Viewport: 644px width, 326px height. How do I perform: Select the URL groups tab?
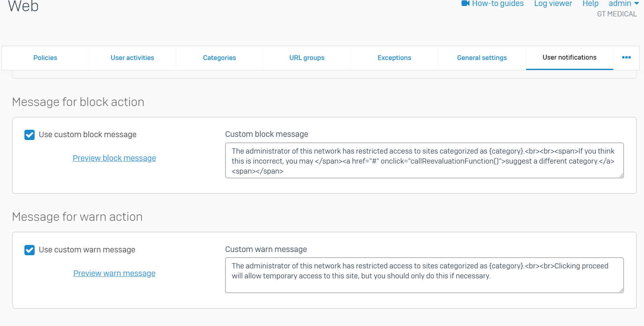(x=307, y=58)
